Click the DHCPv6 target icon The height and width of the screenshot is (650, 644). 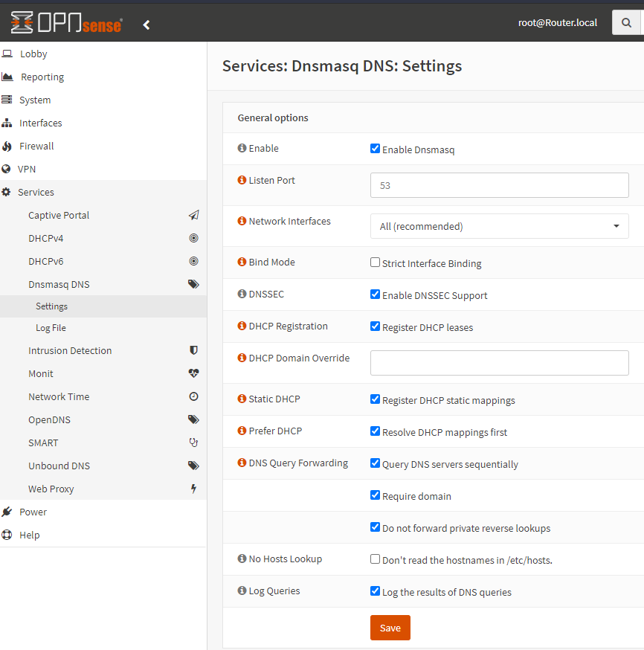click(193, 261)
